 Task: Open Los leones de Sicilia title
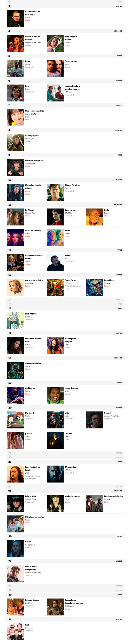pos(113,496)
